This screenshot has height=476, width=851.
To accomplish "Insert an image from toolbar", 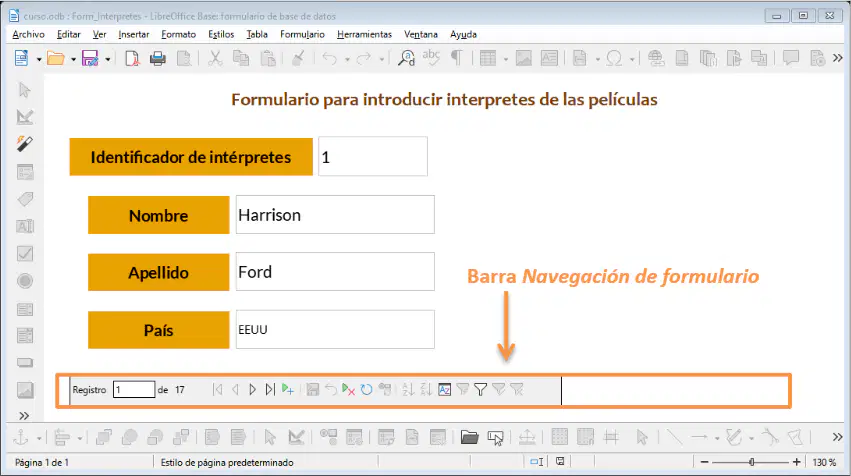I will click(x=523, y=58).
